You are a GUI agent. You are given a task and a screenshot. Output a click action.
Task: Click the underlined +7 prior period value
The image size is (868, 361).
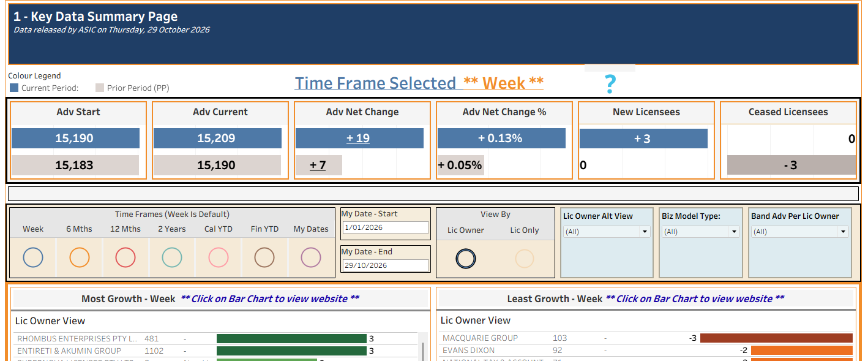(318, 165)
